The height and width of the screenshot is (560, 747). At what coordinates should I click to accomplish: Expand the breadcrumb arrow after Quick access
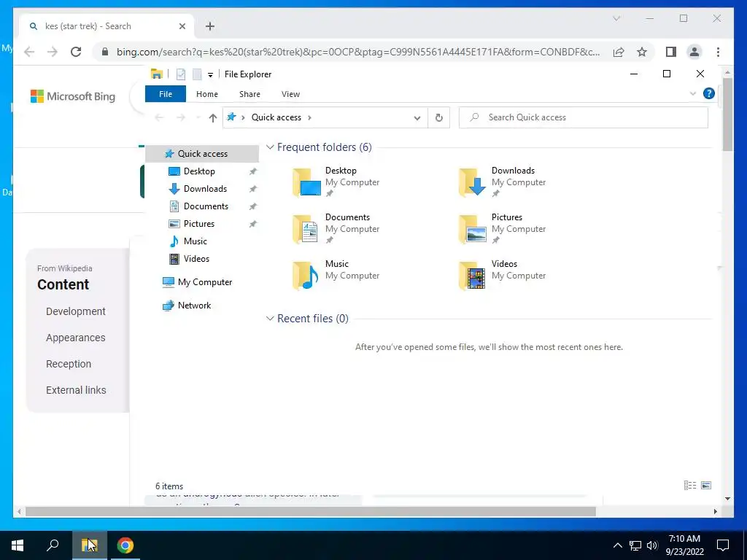(x=309, y=117)
